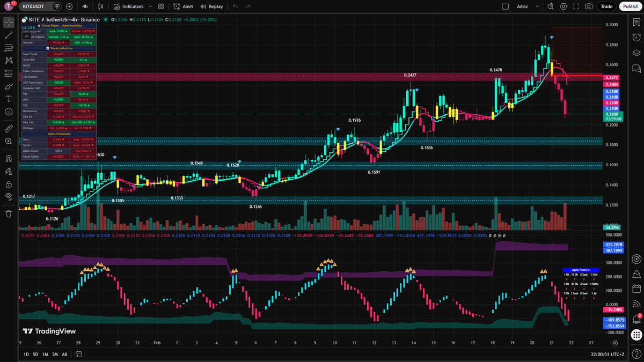Open the go to date calendar icon

(79, 354)
